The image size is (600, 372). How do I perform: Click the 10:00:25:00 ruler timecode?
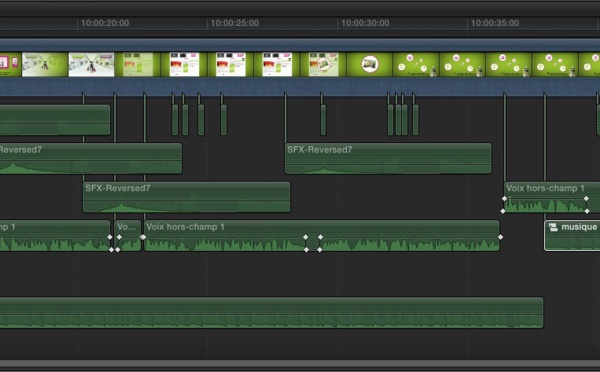pos(235,23)
